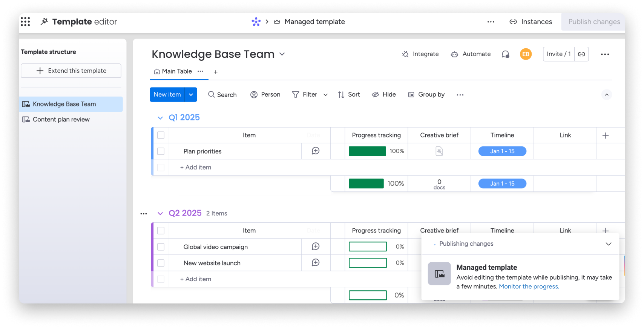Click Global video campaign 0% progress bar
Image resolution: width=644 pixels, height=328 pixels.
[368, 246]
